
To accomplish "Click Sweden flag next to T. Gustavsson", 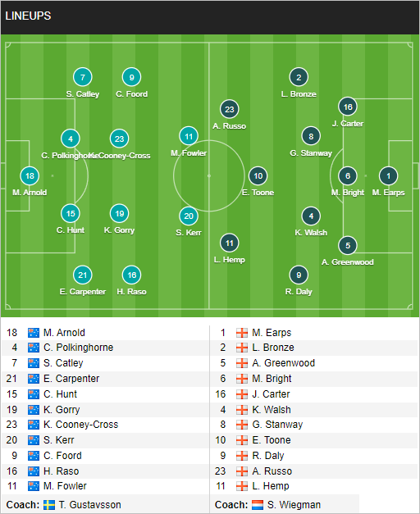I will 49,505.
